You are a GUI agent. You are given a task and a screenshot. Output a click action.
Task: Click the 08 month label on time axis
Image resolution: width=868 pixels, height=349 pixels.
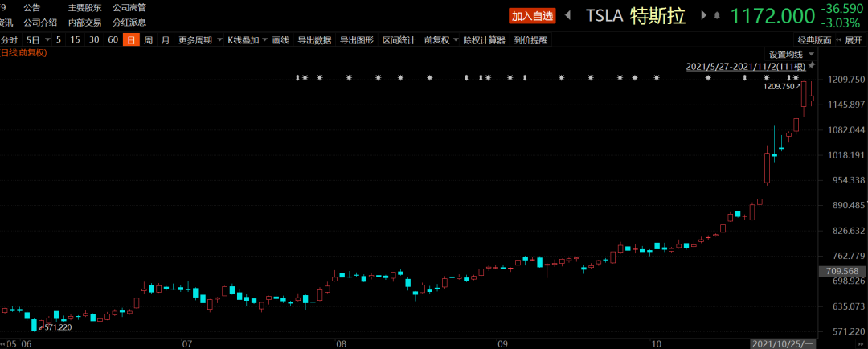(x=342, y=344)
